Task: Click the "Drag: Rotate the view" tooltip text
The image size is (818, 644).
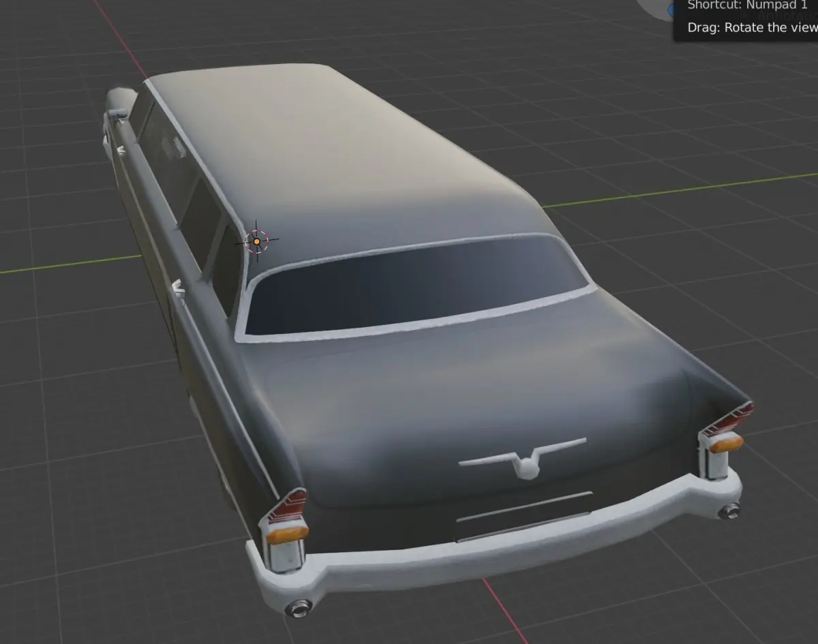Action: coord(752,27)
